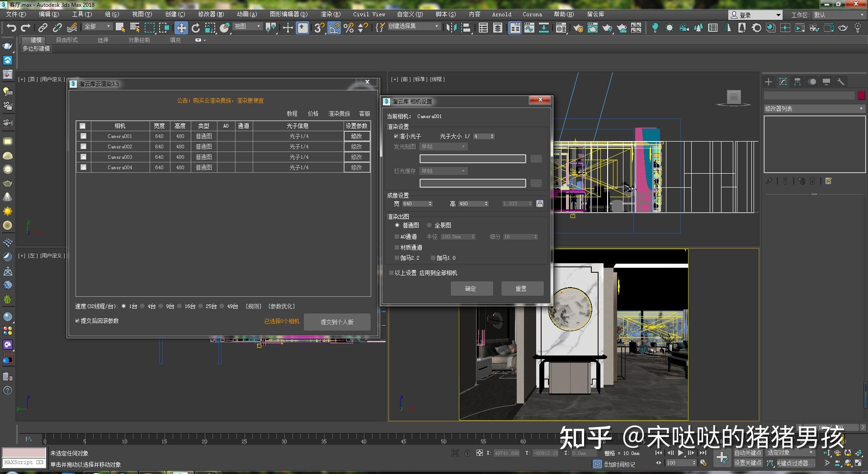
Task: Click the Undo arrow icon
Action: click(x=11, y=28)
